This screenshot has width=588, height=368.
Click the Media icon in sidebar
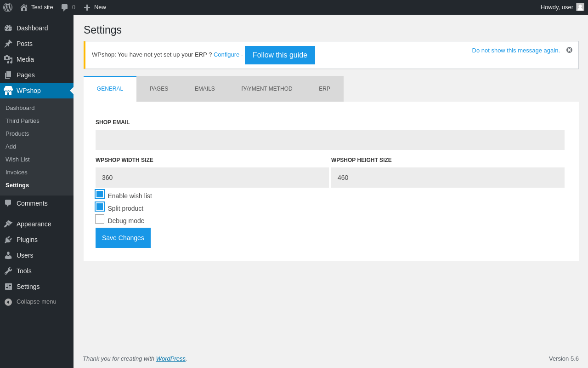coord(8,59)
